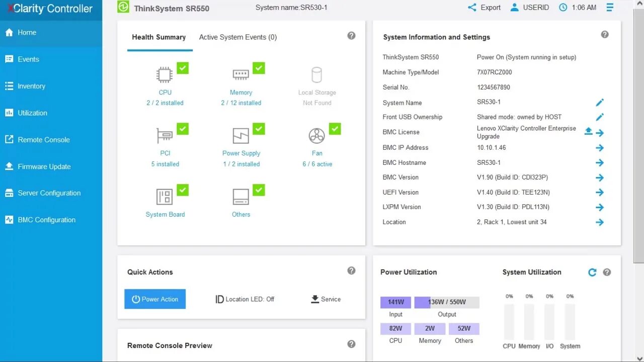Viewport: 644px width, 362px height.
Task: Toggle Location LED state
Action: 245,299
